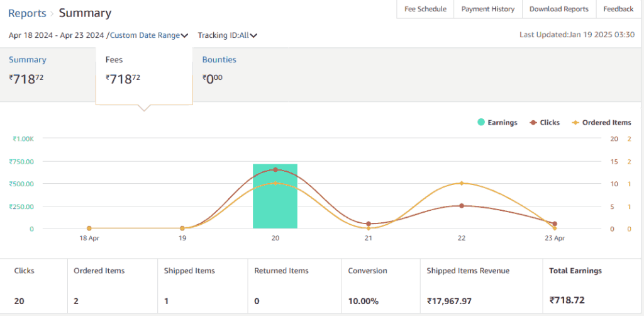This screenshot has width=644, height=316.
Task: Open the Feedback button
Action: click(618, 9)
